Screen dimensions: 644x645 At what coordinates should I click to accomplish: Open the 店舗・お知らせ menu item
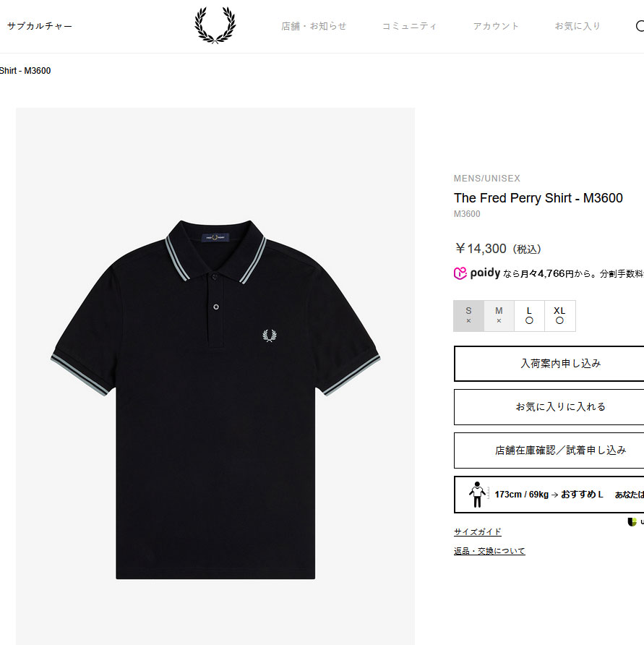click(314, 26)
